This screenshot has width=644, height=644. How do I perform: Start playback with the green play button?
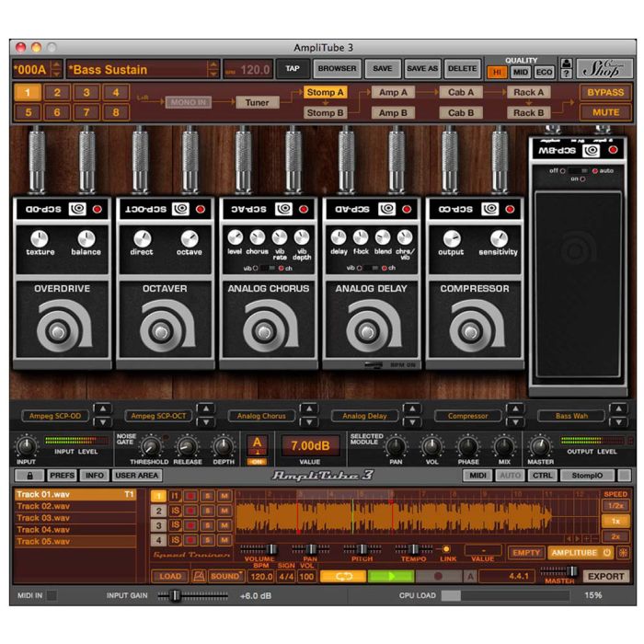pyautogui.click(x=391, y=576)
